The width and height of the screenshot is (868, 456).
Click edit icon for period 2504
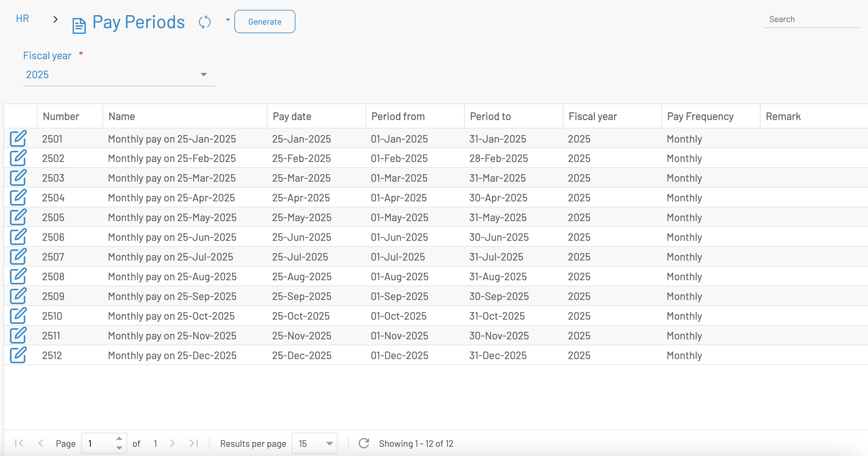click(x=18, y=197)
